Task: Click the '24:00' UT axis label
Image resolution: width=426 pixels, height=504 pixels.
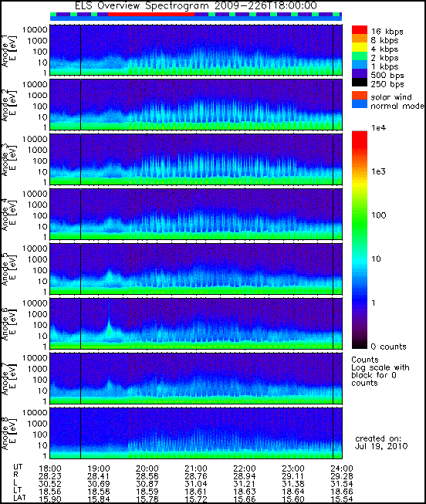Action: tap(342, 468)
